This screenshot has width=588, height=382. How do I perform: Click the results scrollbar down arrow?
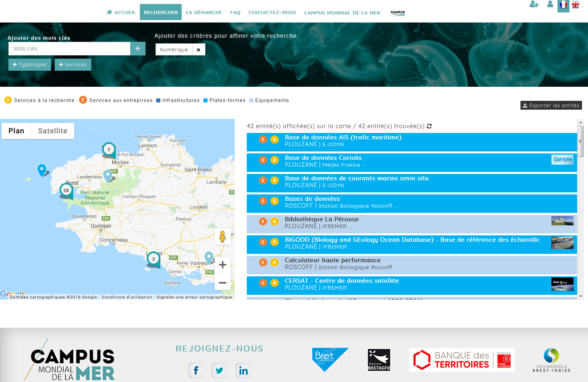click(580, 296)
